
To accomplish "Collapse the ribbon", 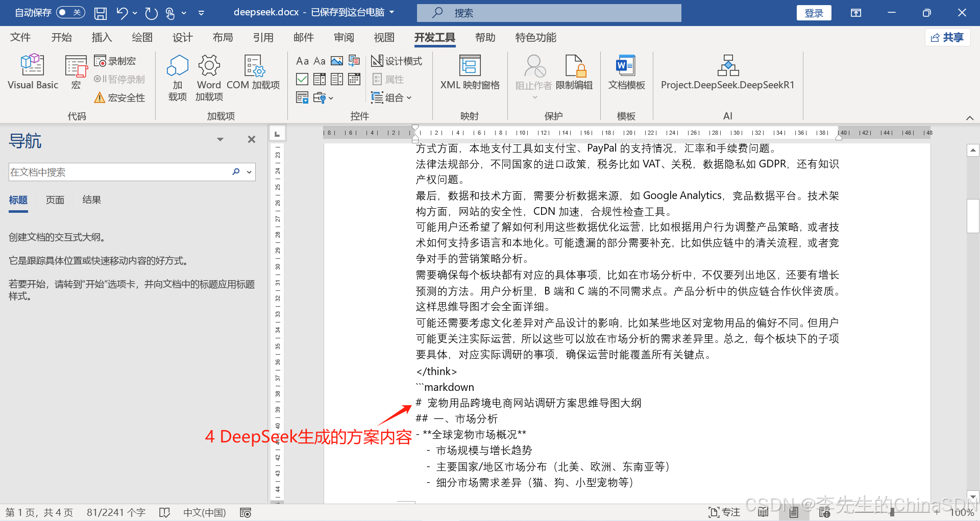I will point(970,118).
